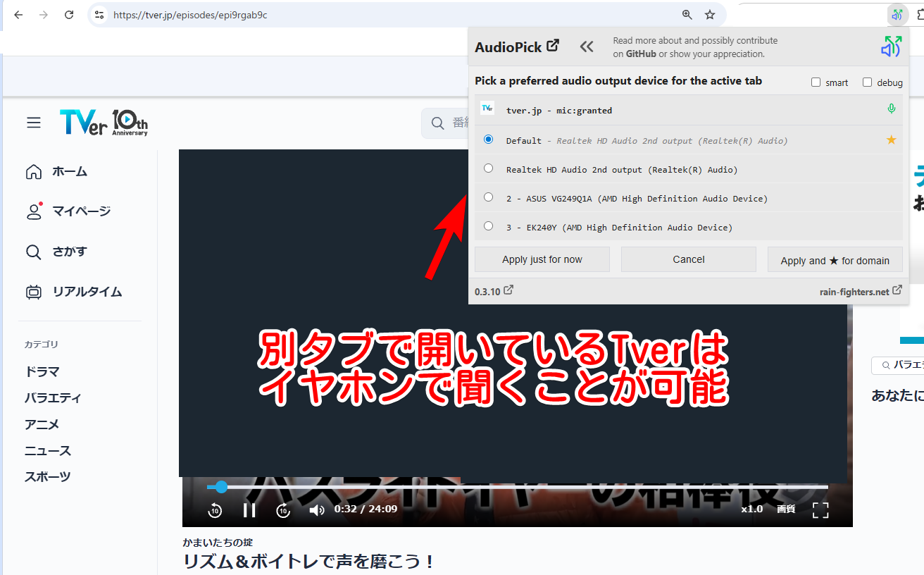This screenshot has height=575, width=924.
Task: Click the AudioPick extension icon in browser toolbar
Action: click(x=897, y=14)
